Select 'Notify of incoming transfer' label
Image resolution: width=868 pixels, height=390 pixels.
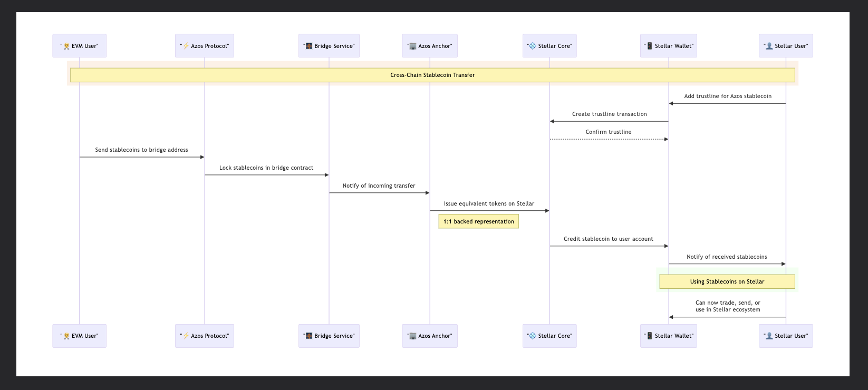coord(379,186)
